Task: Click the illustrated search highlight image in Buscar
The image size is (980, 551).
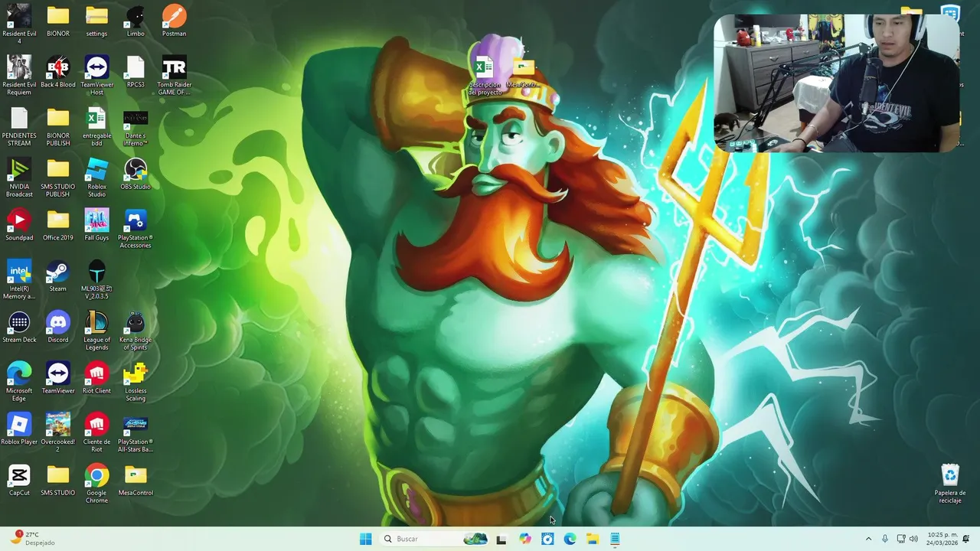Action: tap(475, 539)
